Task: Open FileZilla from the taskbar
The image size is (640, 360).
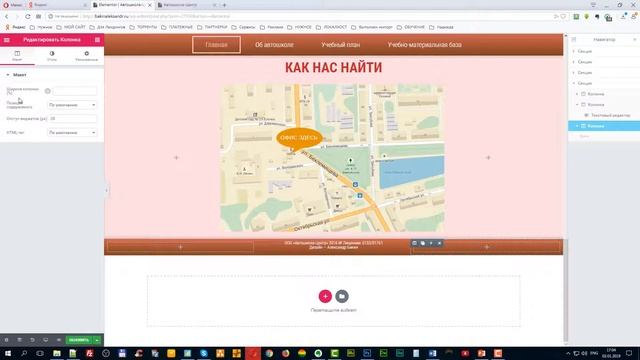Action: click(x=89, y=353)
